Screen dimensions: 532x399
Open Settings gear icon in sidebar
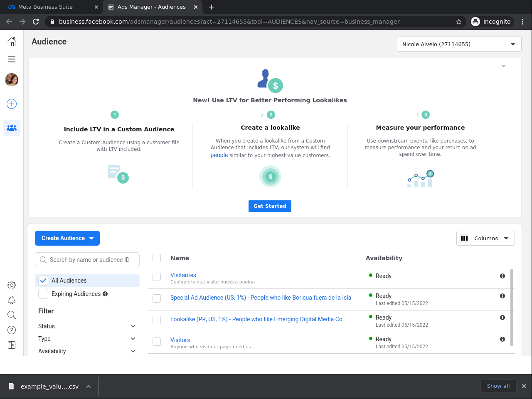click(12, 285)
